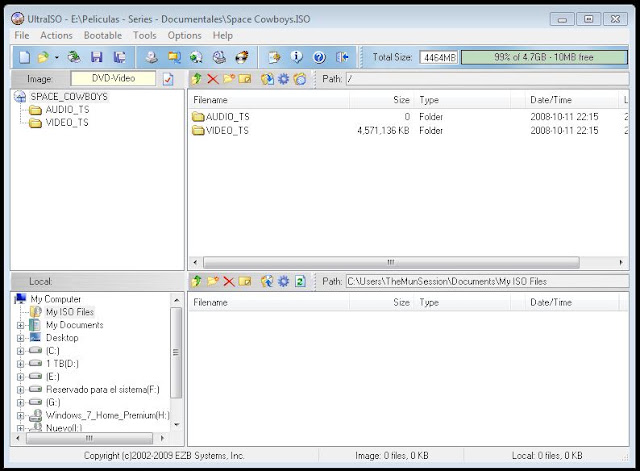The image size is (640, 471).
Task: Click the New image toolbar icon
Action: [24, 57]
